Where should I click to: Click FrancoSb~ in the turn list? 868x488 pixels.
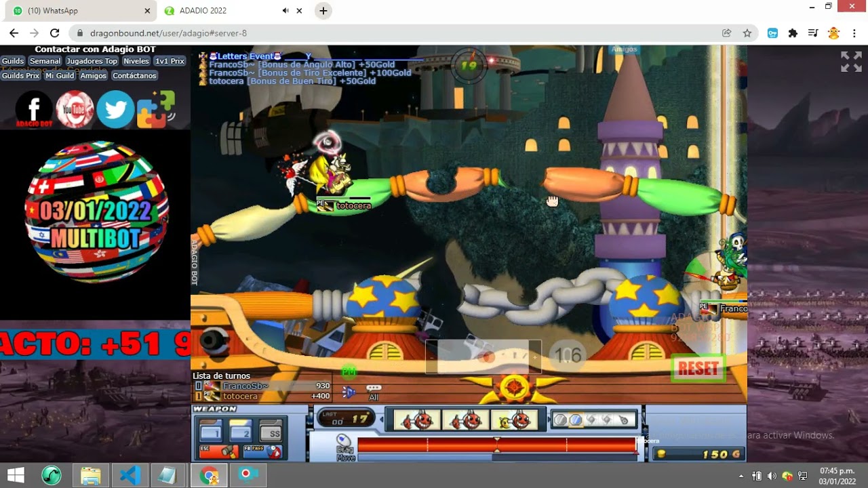(x=245, y=386)
